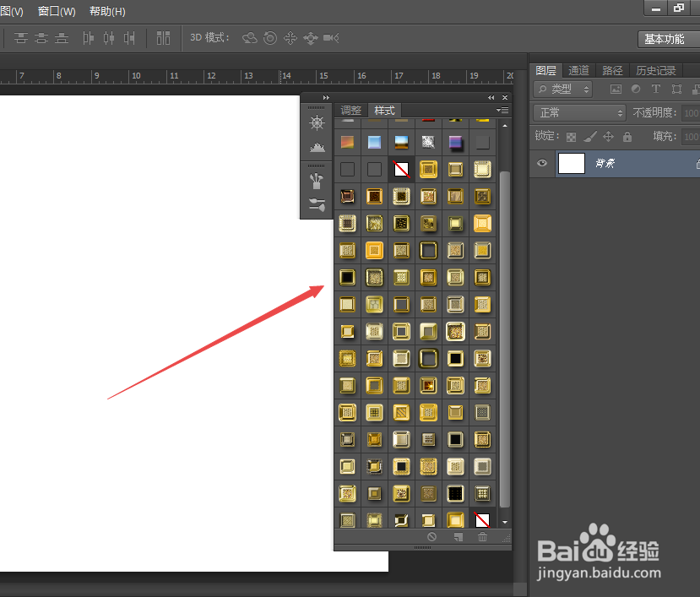Apply the orange sunset gradient style swatch
The image size is (700, 597).
point(347,143)
